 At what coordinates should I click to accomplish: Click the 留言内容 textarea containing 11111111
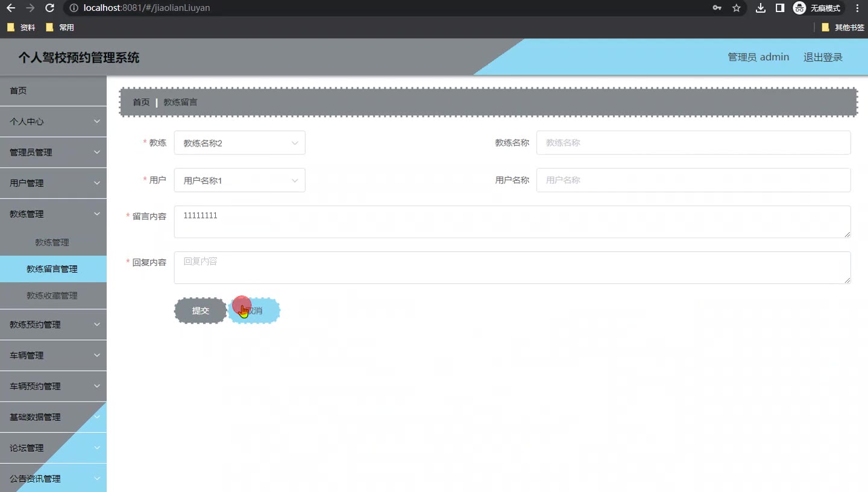tap(512, 222)
